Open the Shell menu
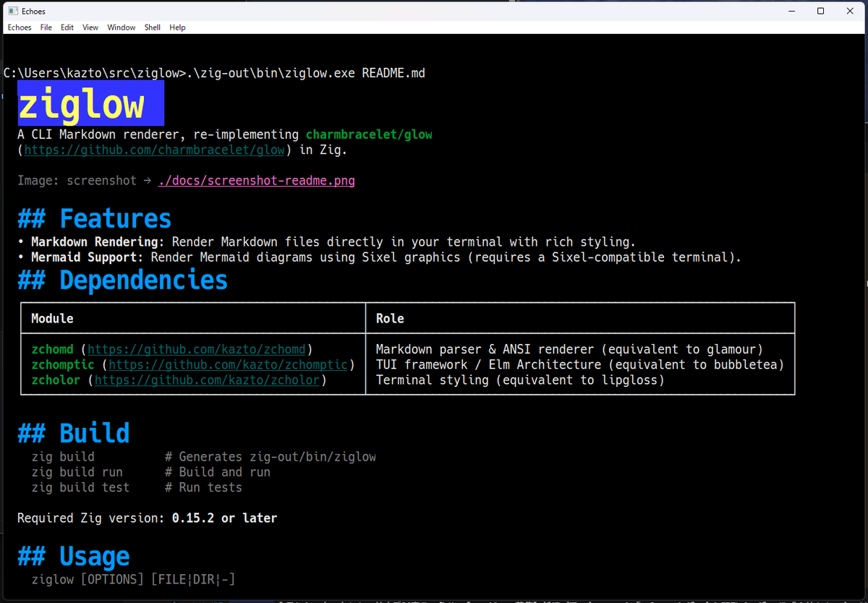Image resolution: width=868 pixels, height=603 pixels. click(153, 27)
